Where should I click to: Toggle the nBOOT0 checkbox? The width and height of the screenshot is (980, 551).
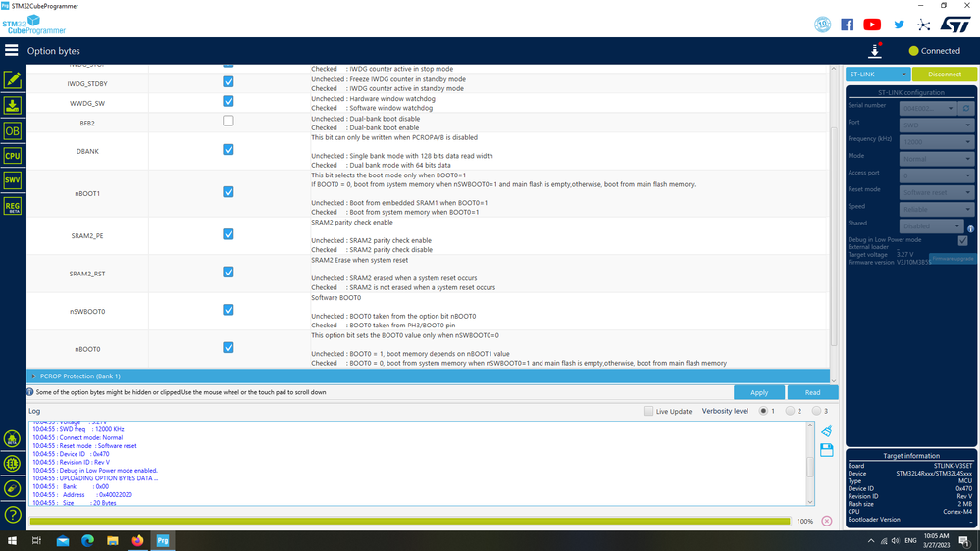(x=229, y=348)
